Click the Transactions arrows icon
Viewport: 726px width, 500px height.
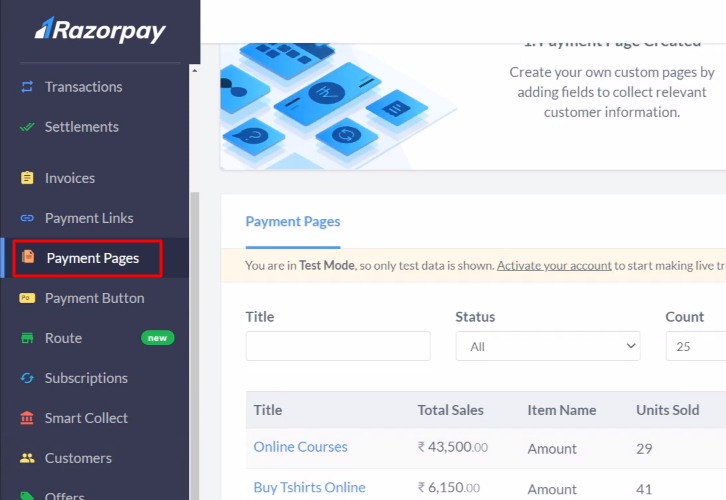tap(27, 87)
